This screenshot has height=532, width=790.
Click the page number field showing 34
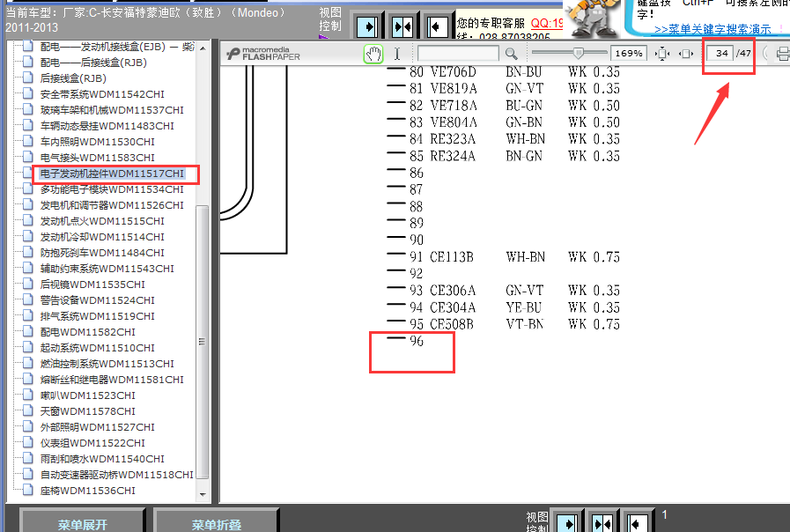(x=721, y=54)
